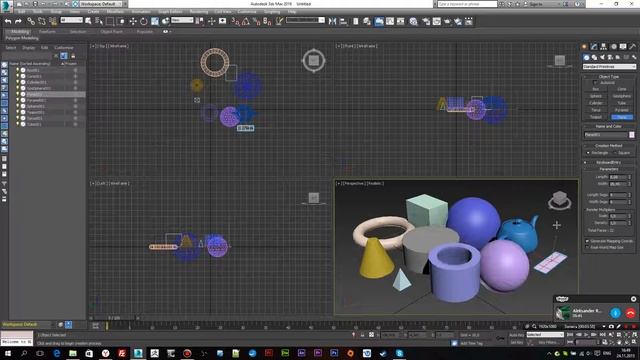Image resolution: width=640 pixels, height=360 pixels.
Task: Toggle the Angle Snap tool
Action: [x=246, y=21]
